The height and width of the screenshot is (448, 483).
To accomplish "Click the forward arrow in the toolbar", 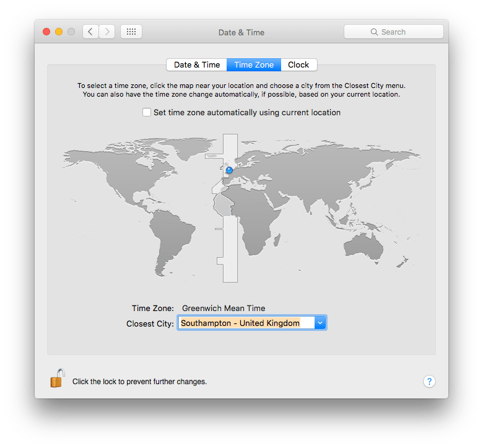I will (x=107, y=32).
